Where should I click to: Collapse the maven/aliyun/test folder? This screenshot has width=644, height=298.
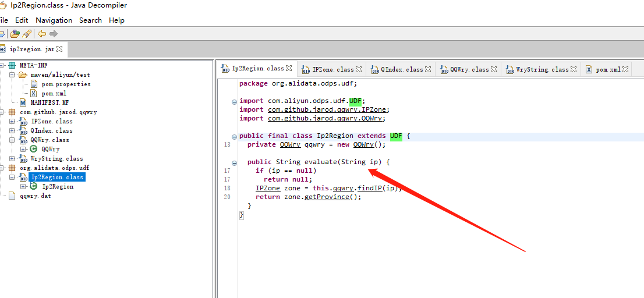pos(12,74)
